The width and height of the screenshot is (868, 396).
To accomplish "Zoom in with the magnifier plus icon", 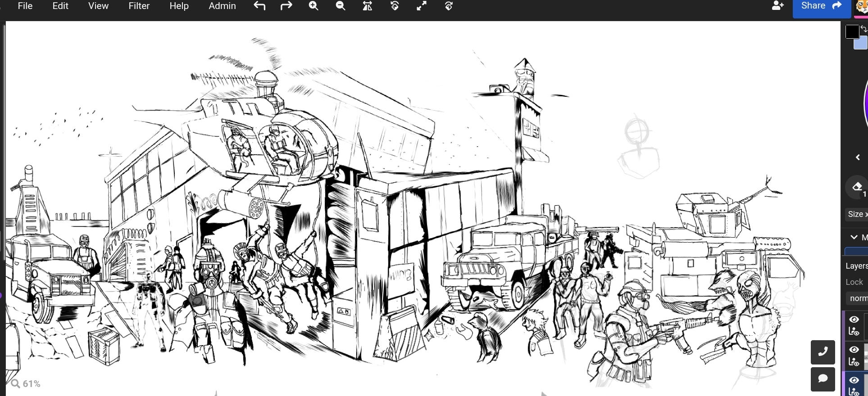I will (314, 6).
